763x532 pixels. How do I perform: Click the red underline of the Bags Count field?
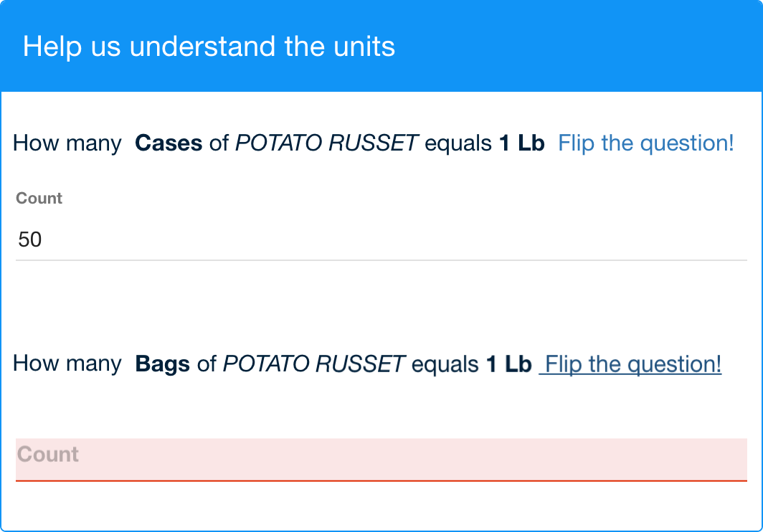381,480
